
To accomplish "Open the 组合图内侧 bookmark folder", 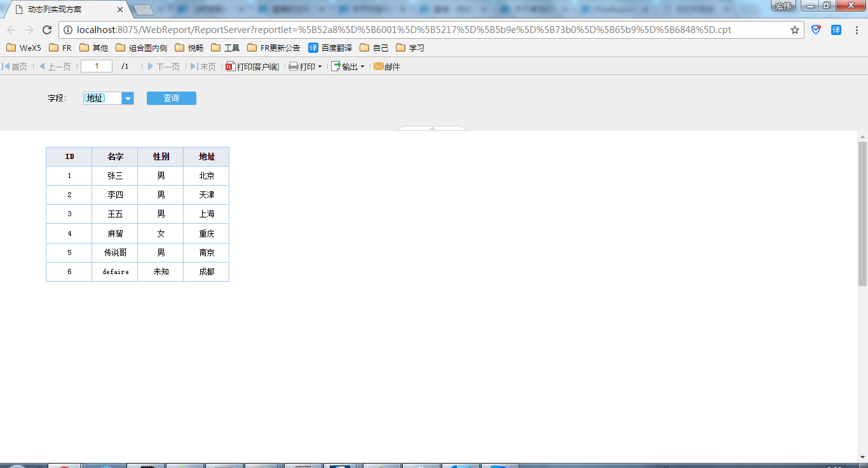I will [141, 48].
